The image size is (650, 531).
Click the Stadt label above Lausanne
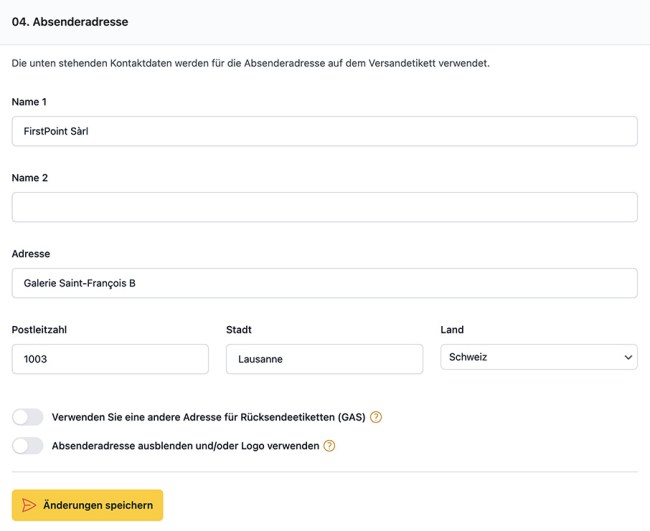point(239,330)
